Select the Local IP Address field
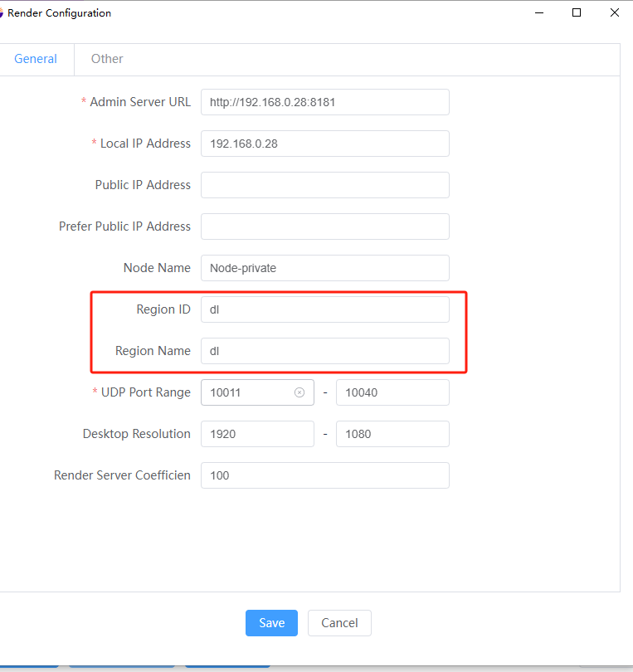 click(325, 144)
